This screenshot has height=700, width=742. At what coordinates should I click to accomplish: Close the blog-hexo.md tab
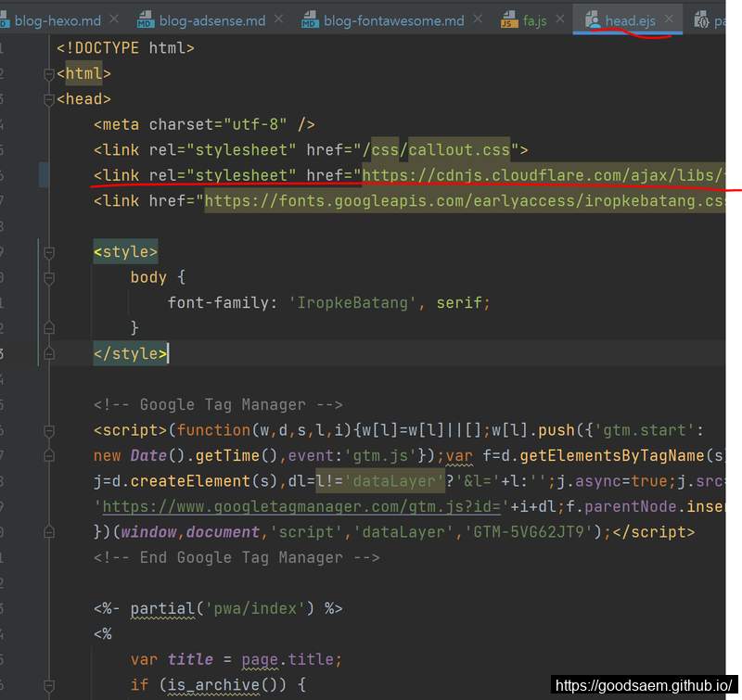point(114,19)
